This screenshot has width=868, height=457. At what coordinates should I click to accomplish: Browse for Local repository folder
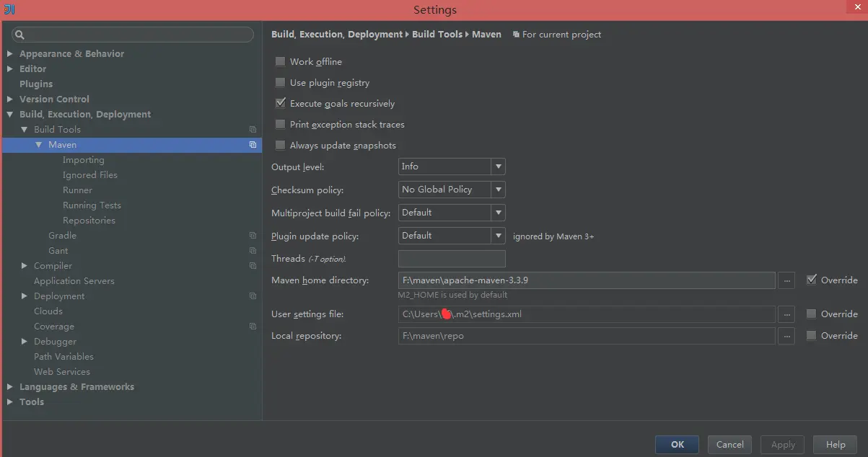coord(786,336)
